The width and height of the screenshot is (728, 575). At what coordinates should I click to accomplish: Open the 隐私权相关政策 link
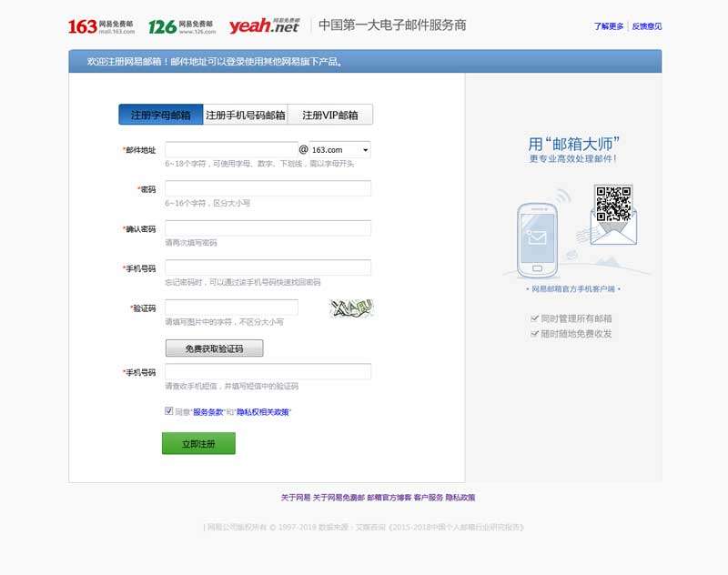(x=263, y=412)
